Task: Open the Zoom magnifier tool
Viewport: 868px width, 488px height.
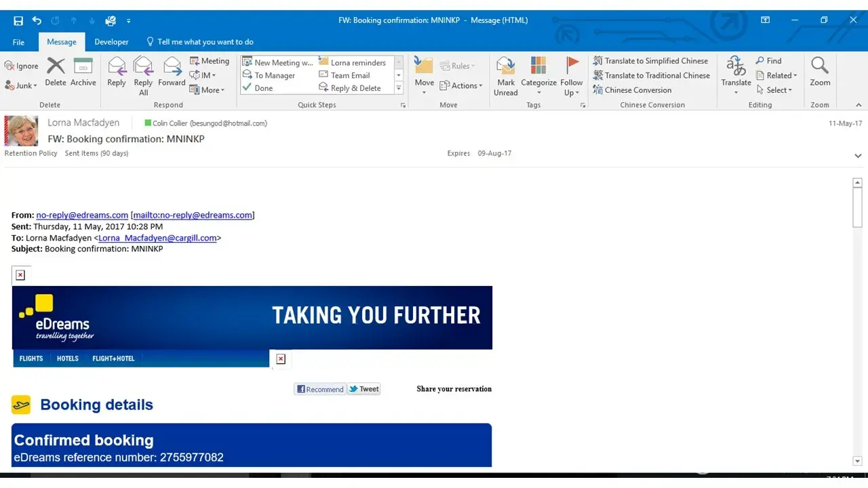Action: coord(819,66)
